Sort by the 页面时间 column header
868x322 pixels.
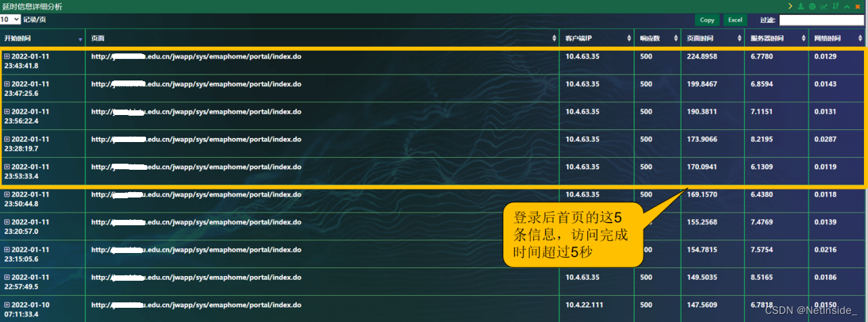(713, 39)
